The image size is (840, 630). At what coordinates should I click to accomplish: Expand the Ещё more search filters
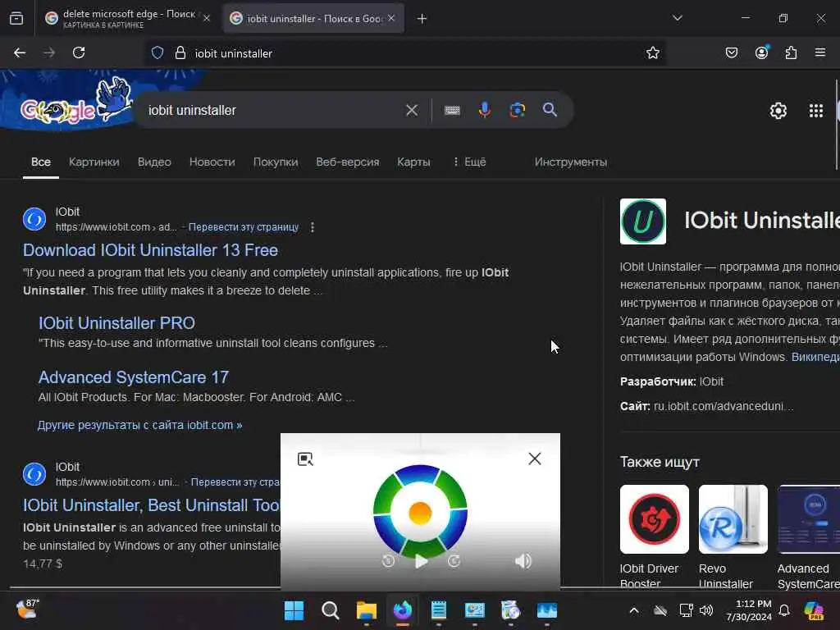pyautogui.click(x=469, y=162)
